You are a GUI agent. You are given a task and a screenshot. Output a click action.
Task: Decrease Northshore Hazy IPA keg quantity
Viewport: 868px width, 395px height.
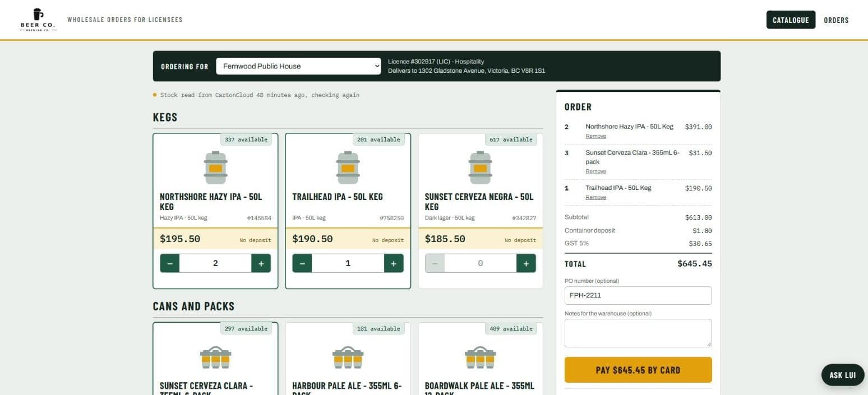point(170,263)
